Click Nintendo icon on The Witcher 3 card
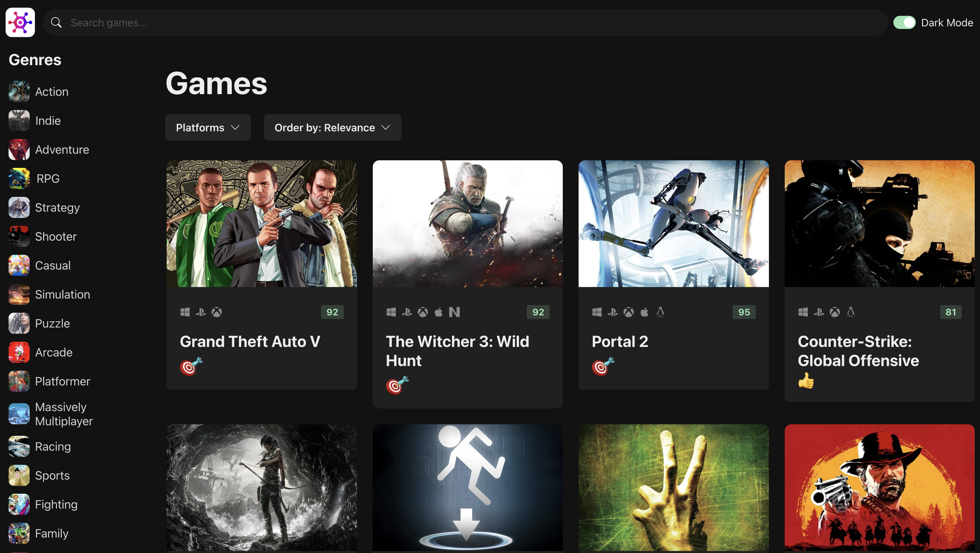 pyautogui.click(x=454, y=312)
